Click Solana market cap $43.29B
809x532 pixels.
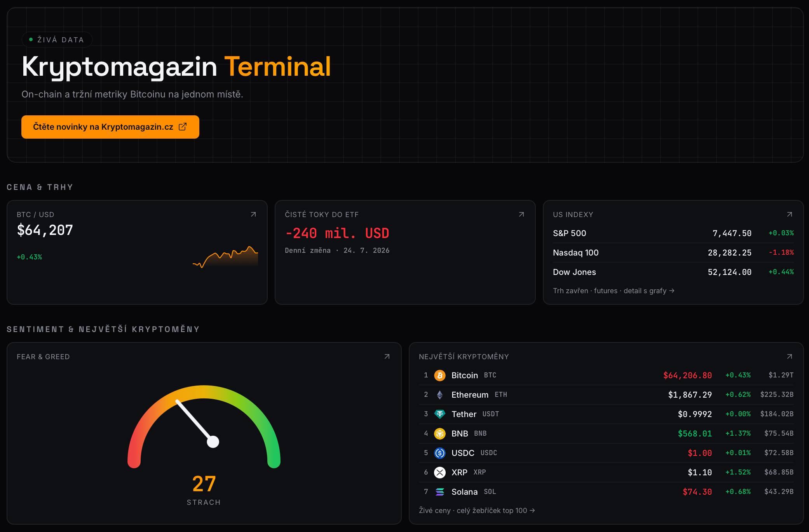pyautogui.click(x=779, y=492)
